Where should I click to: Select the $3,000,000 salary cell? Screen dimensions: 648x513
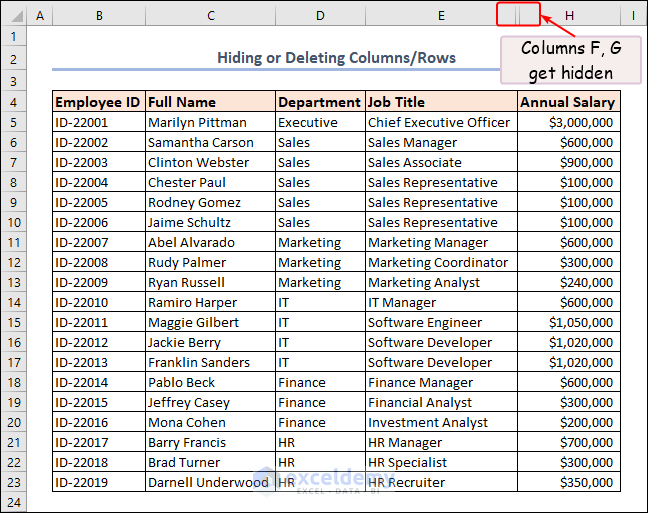pyautogui.click(x=568, y=122)
